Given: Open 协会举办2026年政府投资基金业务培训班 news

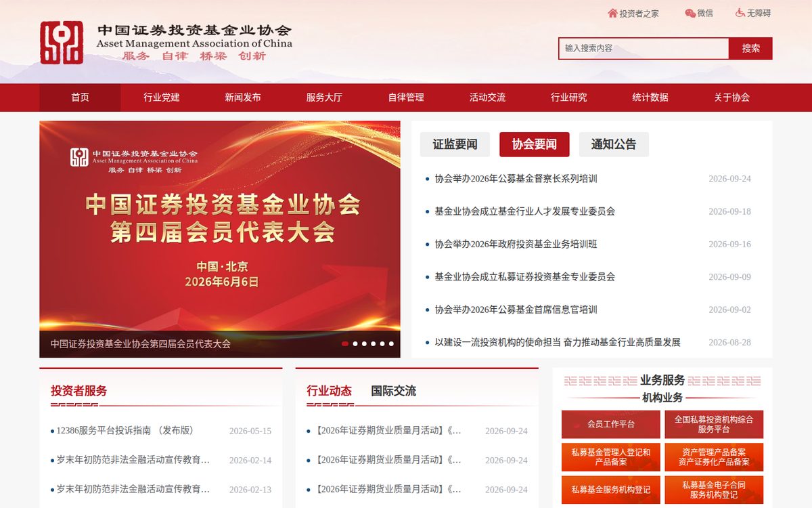Looking at the screenshot, I should (516, 244).
